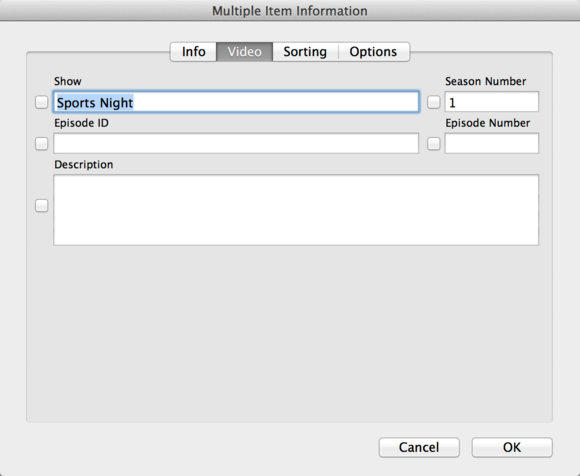Enable the Description checkbox

[42, 206]
